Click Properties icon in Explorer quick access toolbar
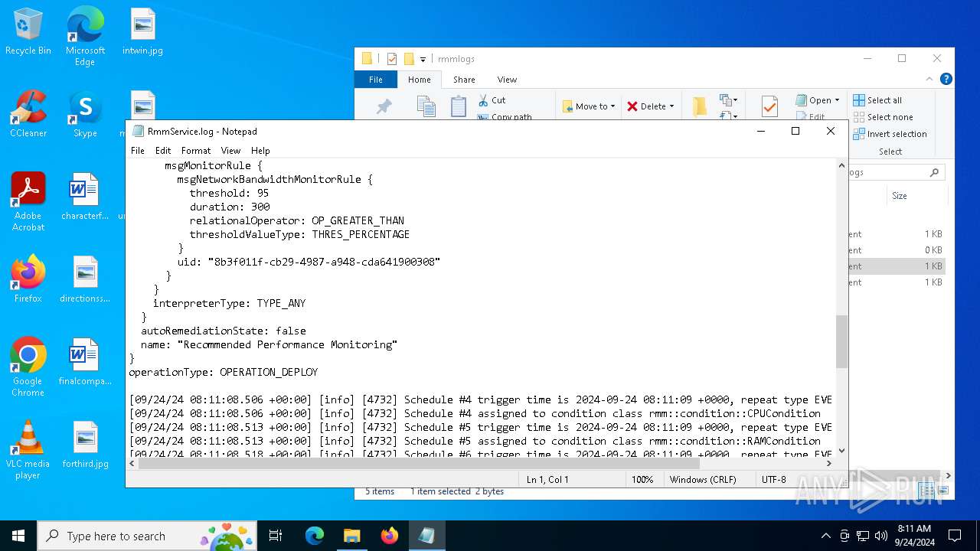 point(392,59)
